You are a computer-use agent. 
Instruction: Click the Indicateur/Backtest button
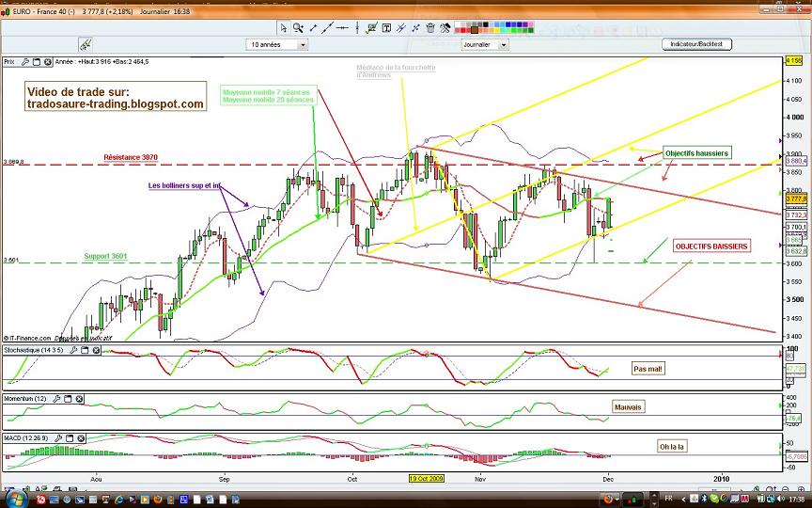(x=696, y=44)
